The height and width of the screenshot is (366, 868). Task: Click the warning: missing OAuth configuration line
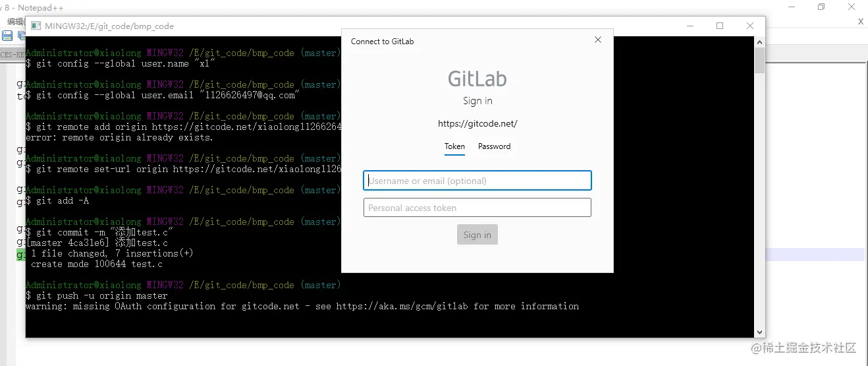pyautogui.click(x=302, y=306)
